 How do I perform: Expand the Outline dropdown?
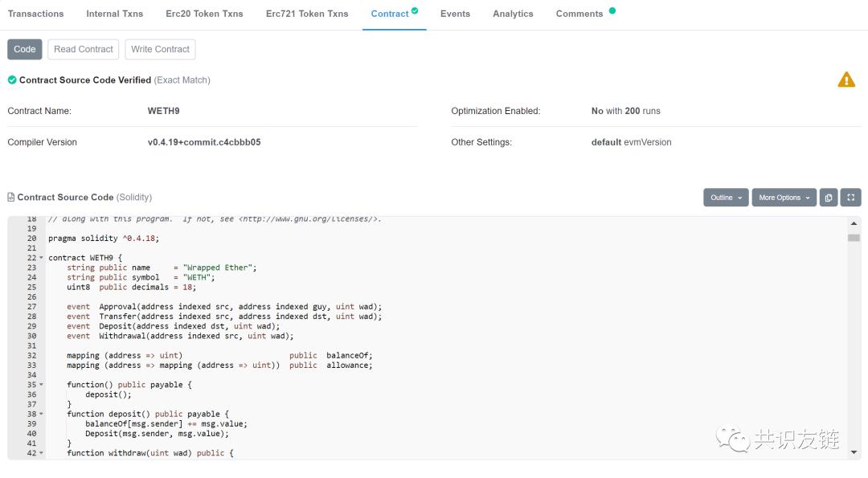click(726, 198)
